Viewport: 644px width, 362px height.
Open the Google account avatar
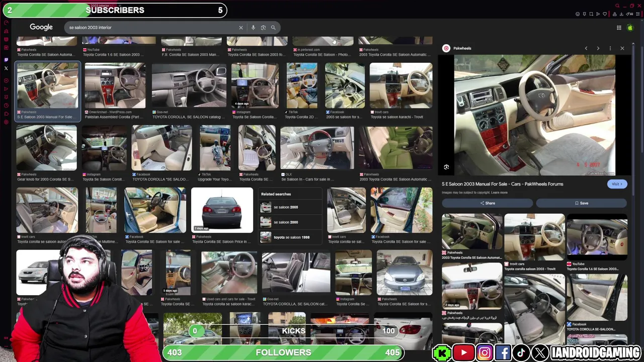630,28
